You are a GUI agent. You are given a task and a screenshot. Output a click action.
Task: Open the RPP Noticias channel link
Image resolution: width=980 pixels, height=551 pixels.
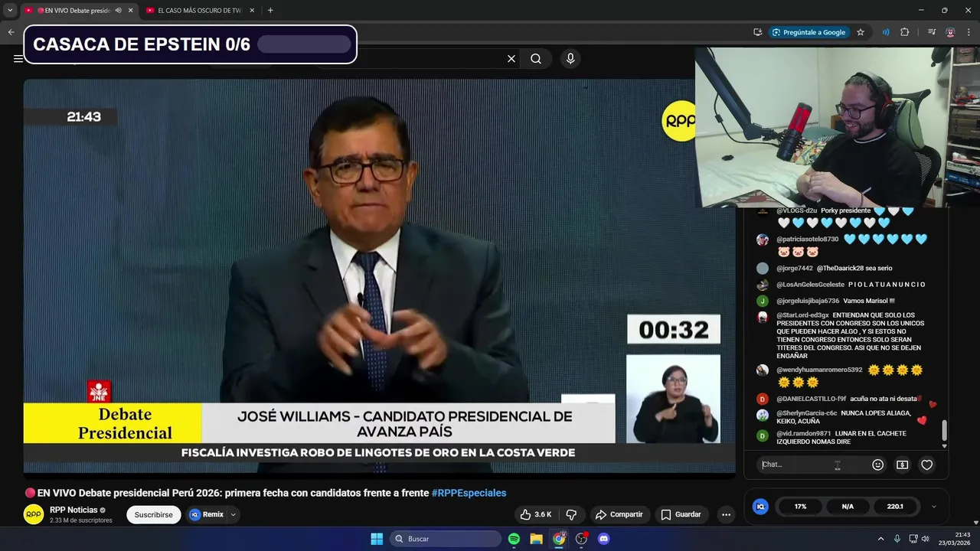pyautogui.click(x=73, y=510)
